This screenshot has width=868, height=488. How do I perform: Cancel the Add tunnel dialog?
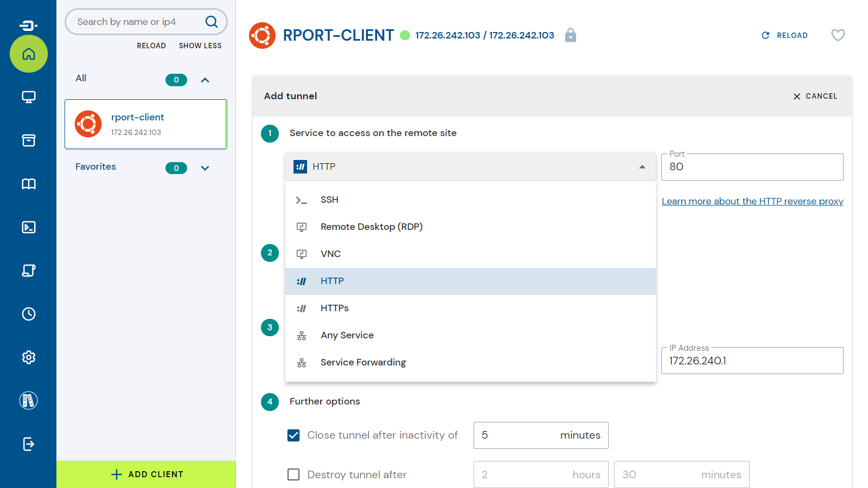815,96
